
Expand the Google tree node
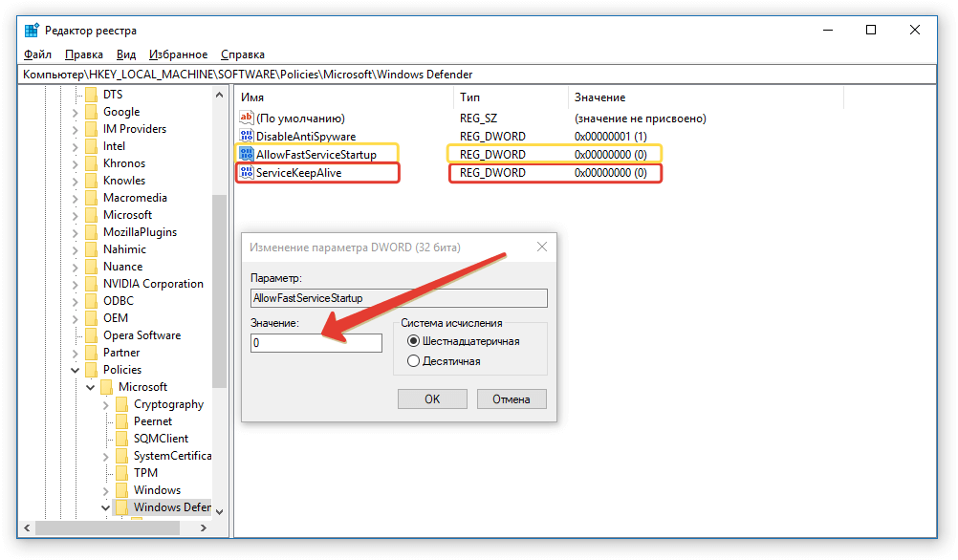[x=75, y=113]
